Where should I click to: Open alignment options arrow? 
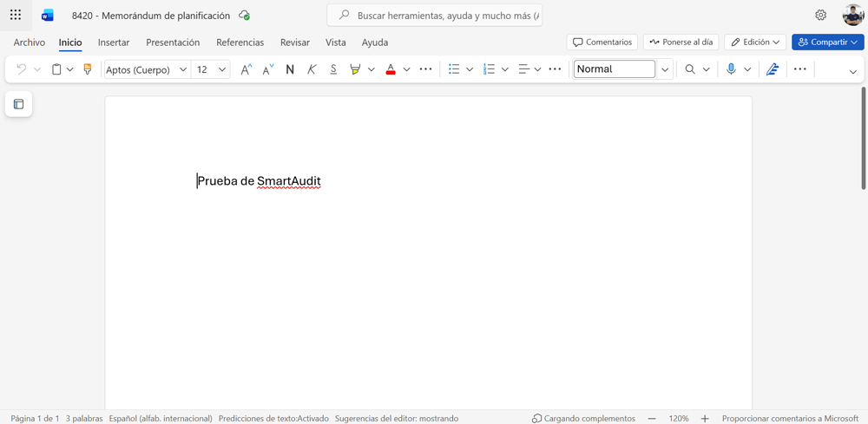coord(537,69)
